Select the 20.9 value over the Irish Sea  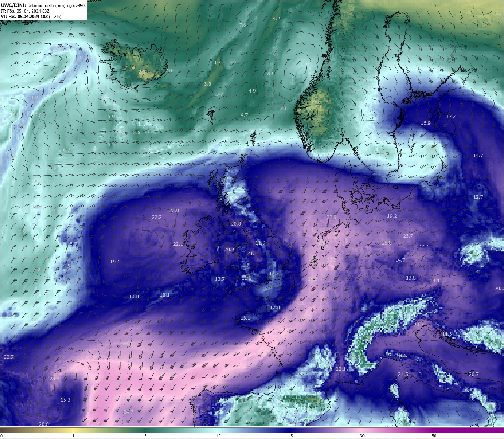coord(229,250)
